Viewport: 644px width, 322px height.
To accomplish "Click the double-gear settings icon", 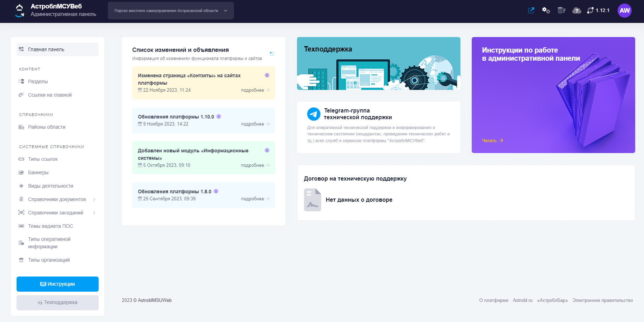I will (546, 11).
